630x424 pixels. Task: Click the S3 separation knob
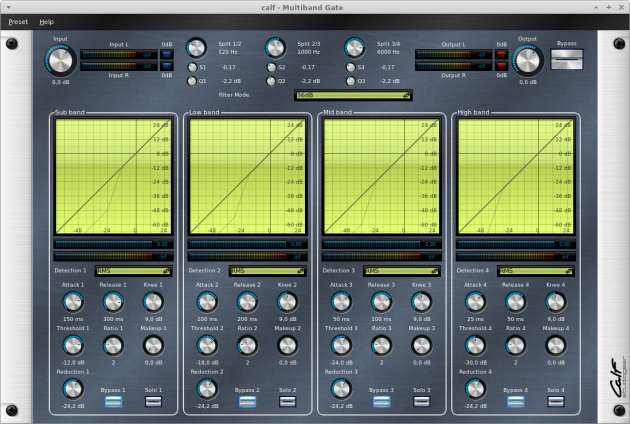click(x=351, y=67)
